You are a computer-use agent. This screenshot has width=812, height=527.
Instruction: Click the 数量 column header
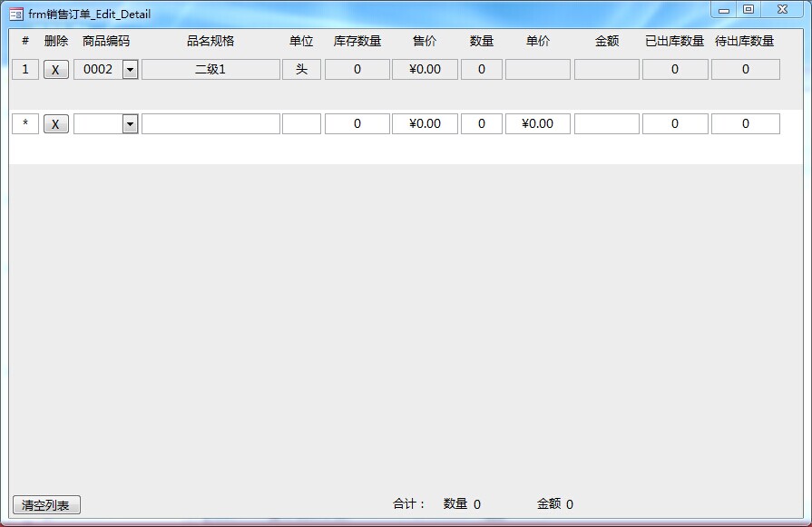pyautogui.click(x=482, y=41)
